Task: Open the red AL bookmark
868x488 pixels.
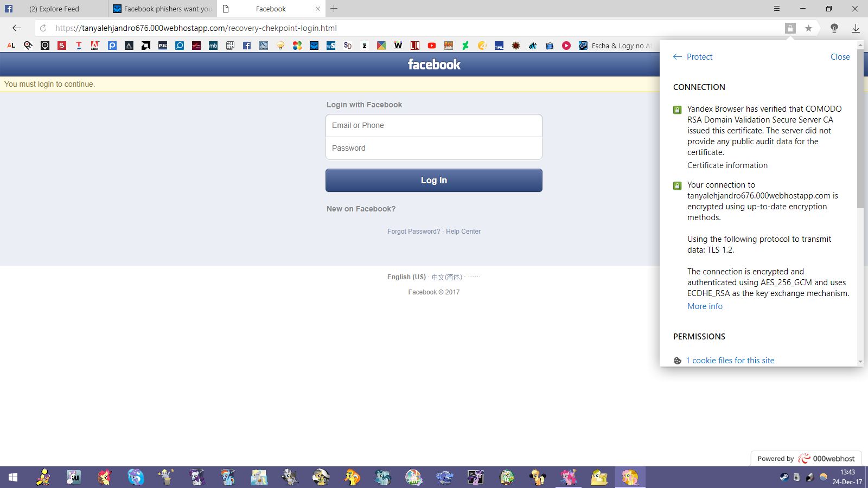Action: (11, 46)
